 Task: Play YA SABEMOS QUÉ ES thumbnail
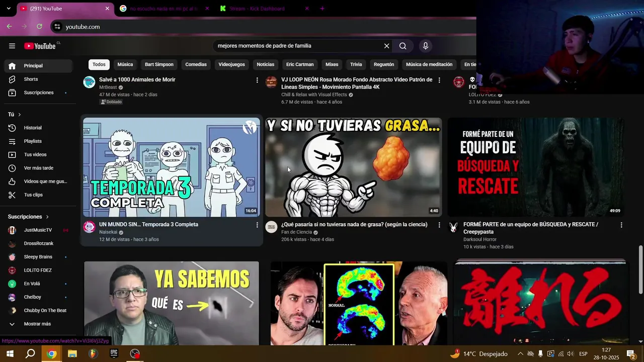[172, 304]
